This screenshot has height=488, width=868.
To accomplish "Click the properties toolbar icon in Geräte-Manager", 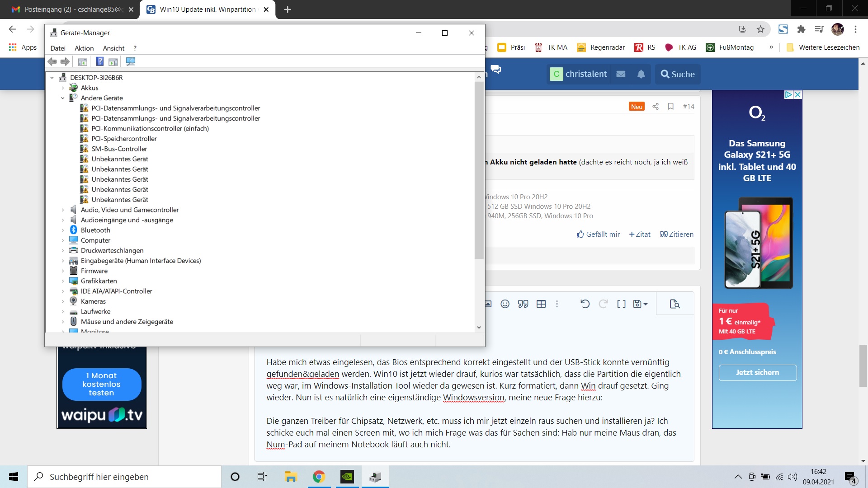I will pyautogui.click(x=82, y=61).
